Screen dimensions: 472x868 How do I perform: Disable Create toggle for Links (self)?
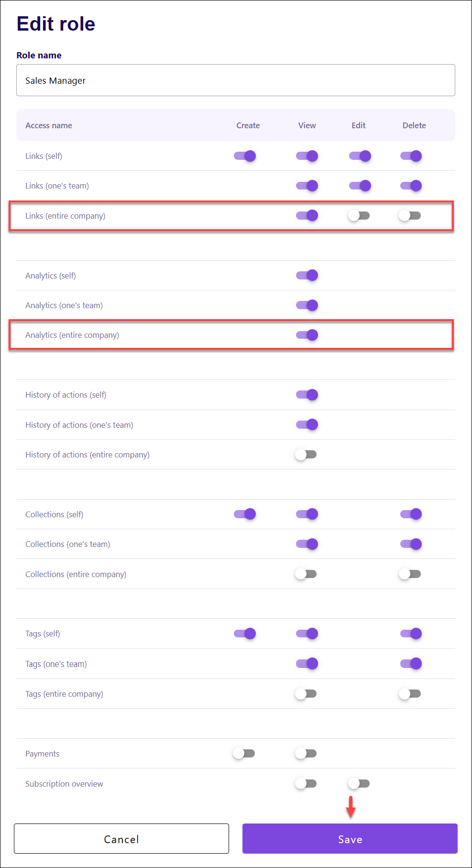[x=244, y=156]
